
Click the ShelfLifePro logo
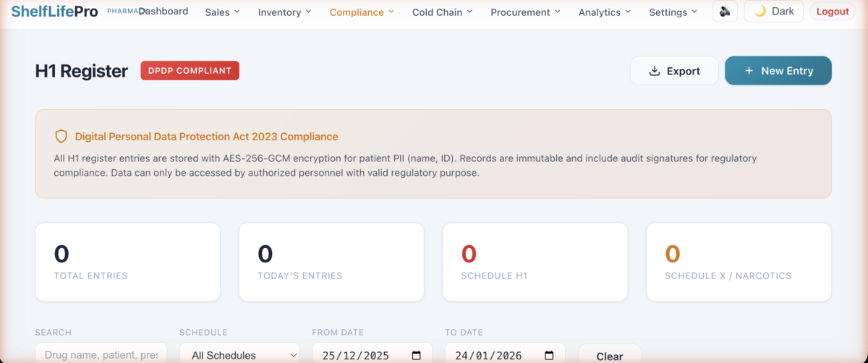[54, 12]
